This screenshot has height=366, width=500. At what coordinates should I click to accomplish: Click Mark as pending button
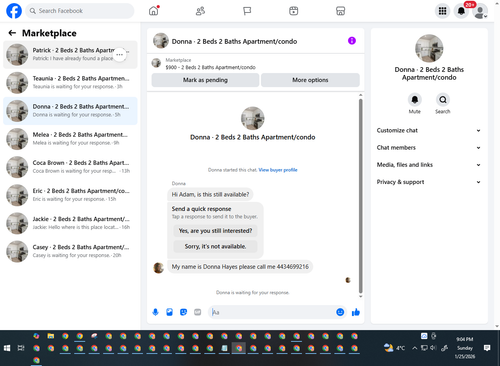click(205, 80)
